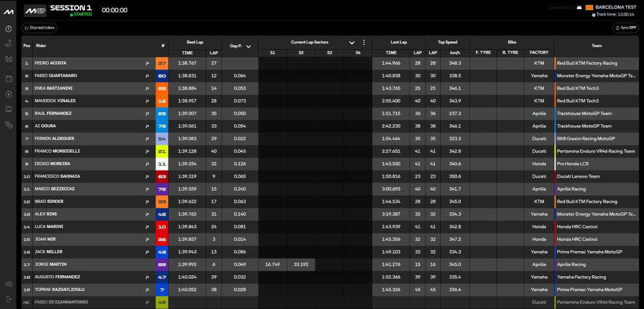
Task: Click the pit icon in Francesco Bagnaia's row
Action: pyautogui.click(x=147, y=176)
